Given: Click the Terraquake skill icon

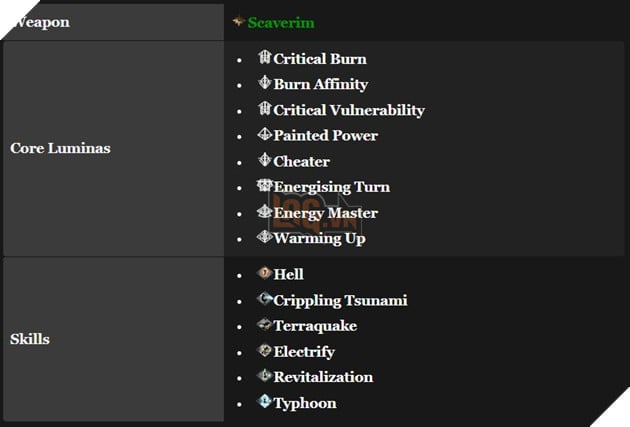Looking at the screenshot, I should pyautogui.click(x=265, y=325).
